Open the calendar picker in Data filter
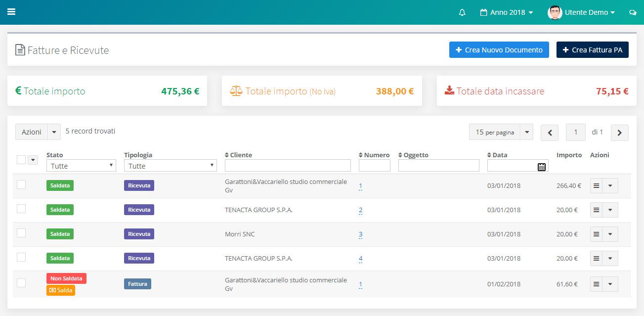Image resolution: width=644 pixels, height=316 pixels. [x=541, y=167]
